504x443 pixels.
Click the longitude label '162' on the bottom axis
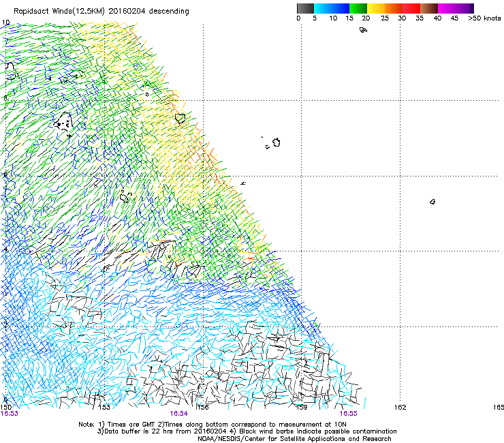click(400, 408)
